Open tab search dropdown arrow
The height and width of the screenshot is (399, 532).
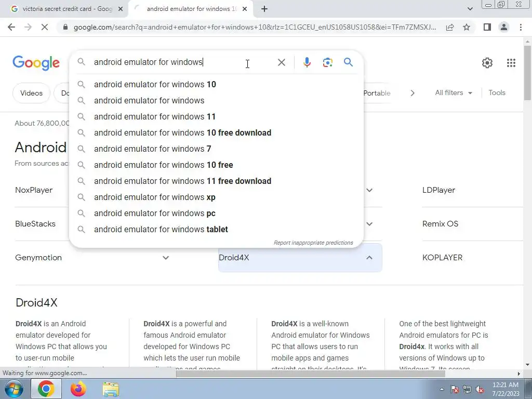470,9
